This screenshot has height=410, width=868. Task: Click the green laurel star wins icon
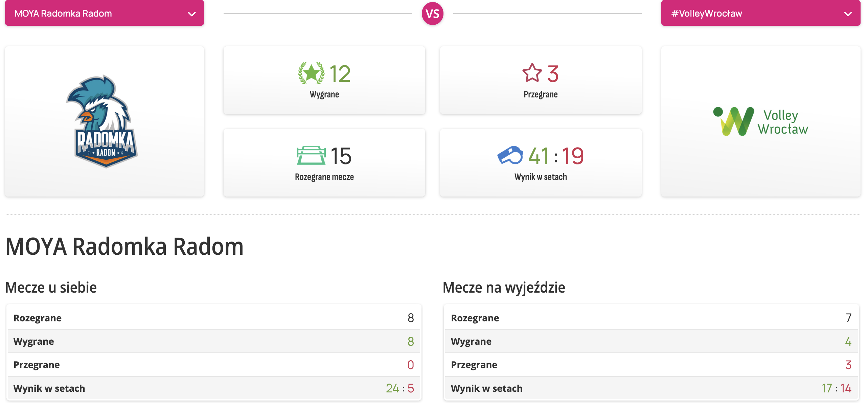[x=311, y=73]
